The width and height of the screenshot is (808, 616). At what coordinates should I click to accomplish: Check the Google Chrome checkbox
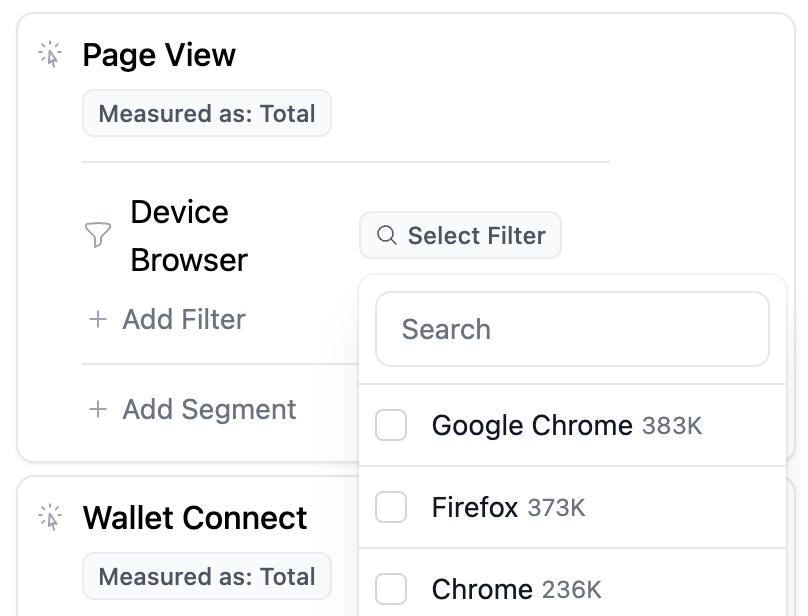[x=391, y=425]
